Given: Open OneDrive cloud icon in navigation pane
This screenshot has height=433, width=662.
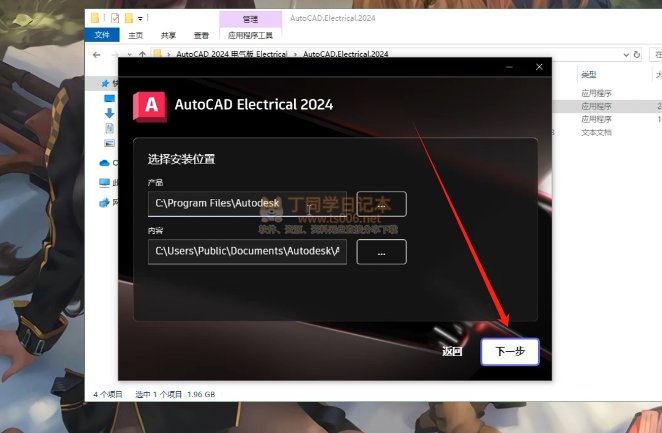Looking at the screenshot, I should (104, 163).
